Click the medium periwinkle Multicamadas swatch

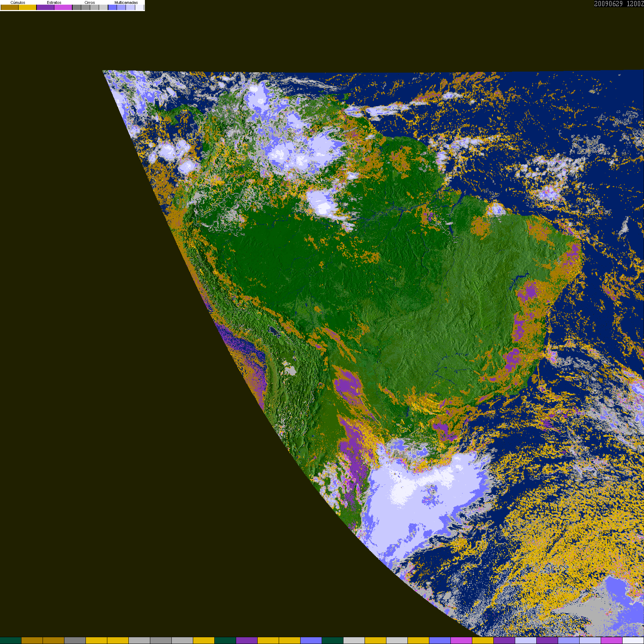point(121,7)
